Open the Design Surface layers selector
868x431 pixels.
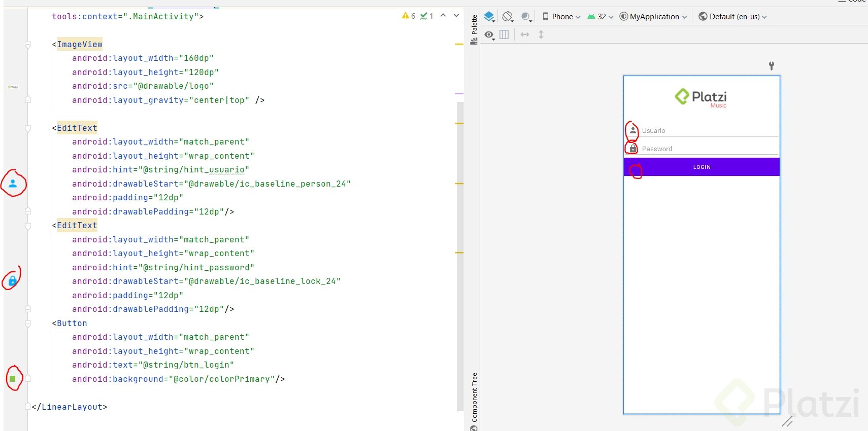coord(489,17)
